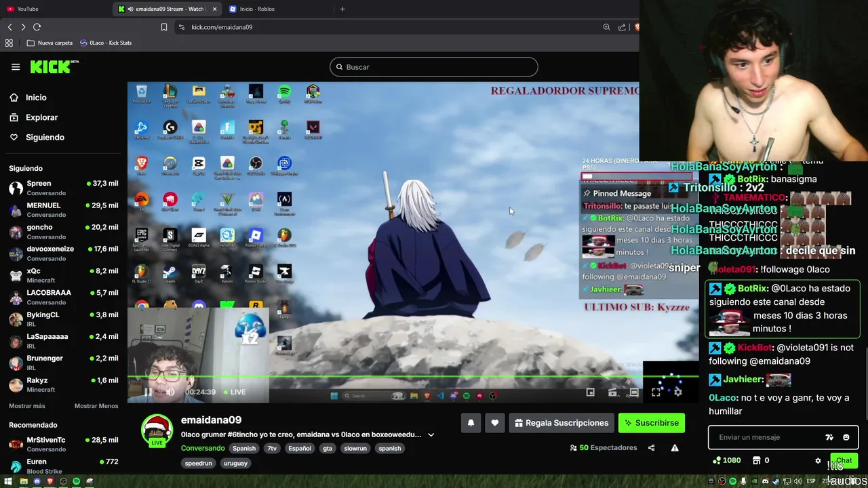This screenshot has width=868, height=488.
Task: Open MrStivenTc recommended channel
Action: [63, 444]
